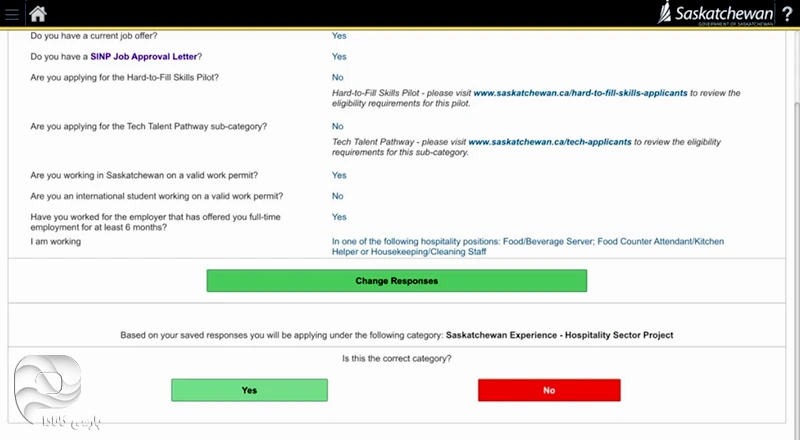Click the 'Is this the correct category?' prompt
Image resolution: width=800 pixels, height=440 pixels.
396,358
